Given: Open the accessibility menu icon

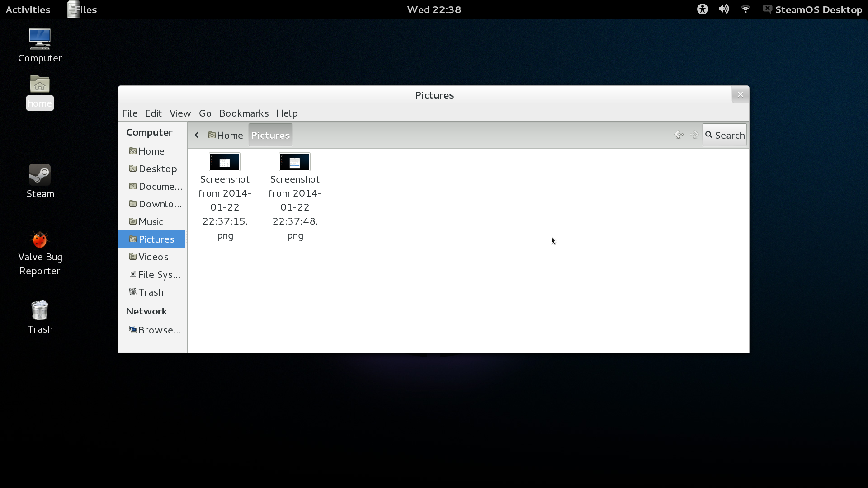Looking at the screenshot, I should point(702,9).
